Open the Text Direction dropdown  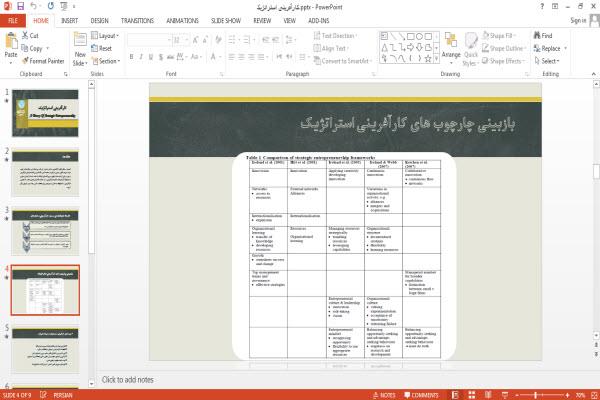coord(335,36)
